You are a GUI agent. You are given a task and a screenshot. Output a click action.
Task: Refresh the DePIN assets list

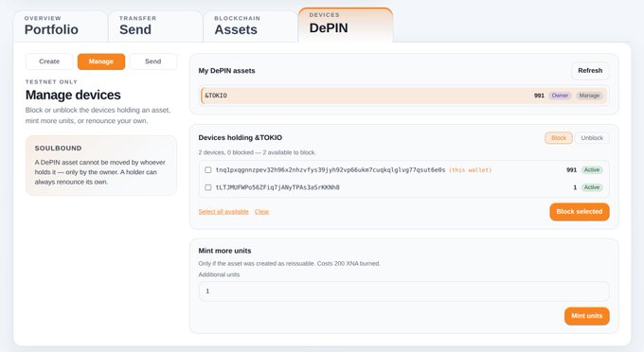590,71
